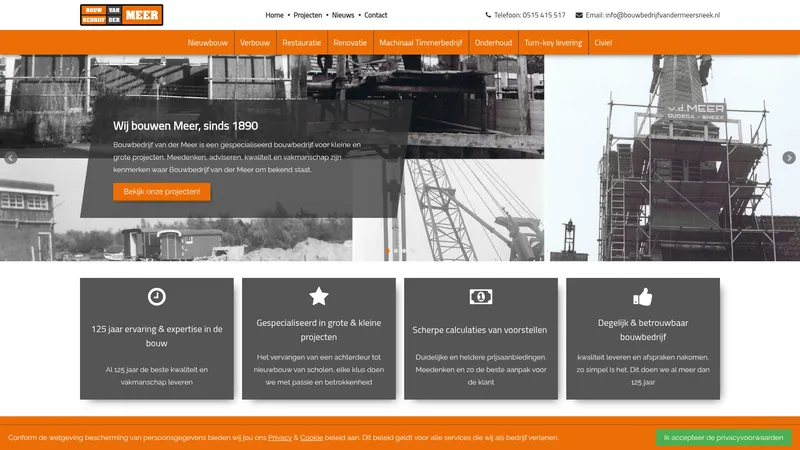Viewport: 800px width, 450px height.
Task: Click card title Scherpe calculaties van voorstellen
Action: [x=480, y=330]
